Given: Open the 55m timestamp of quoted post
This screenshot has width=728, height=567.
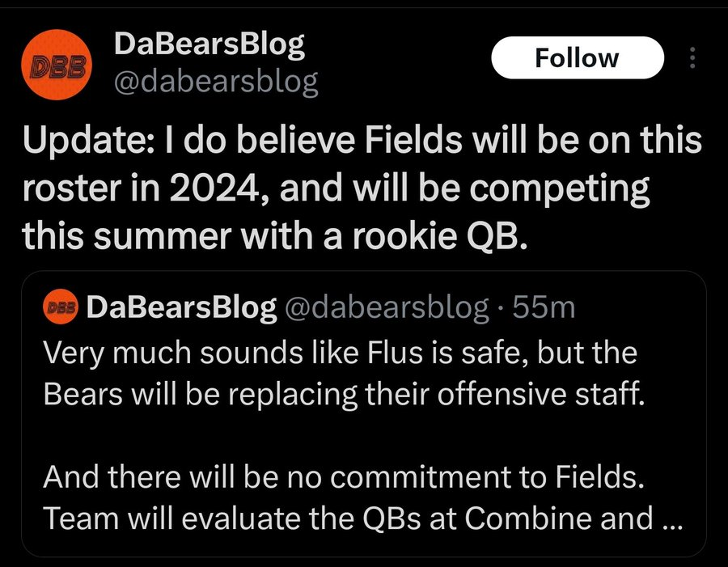Looking at the screenshot, I should pos(548,307).
